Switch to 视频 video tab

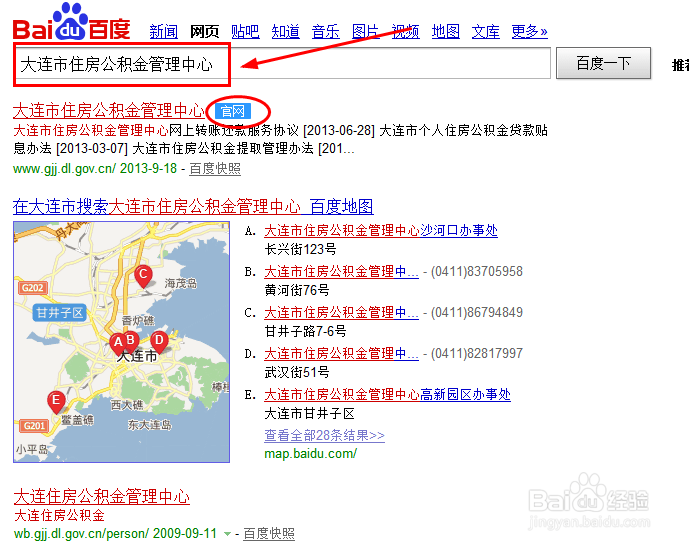coord(406,32)
